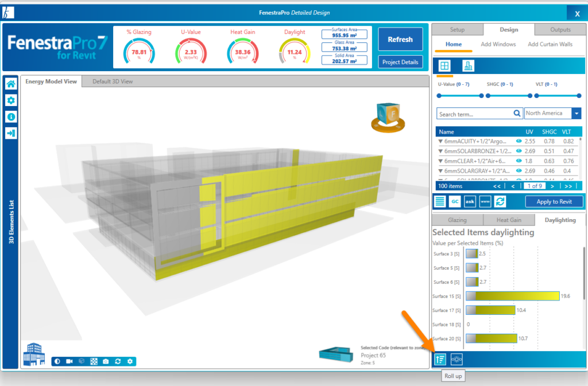Click the www icon button

tap(485, 201)
